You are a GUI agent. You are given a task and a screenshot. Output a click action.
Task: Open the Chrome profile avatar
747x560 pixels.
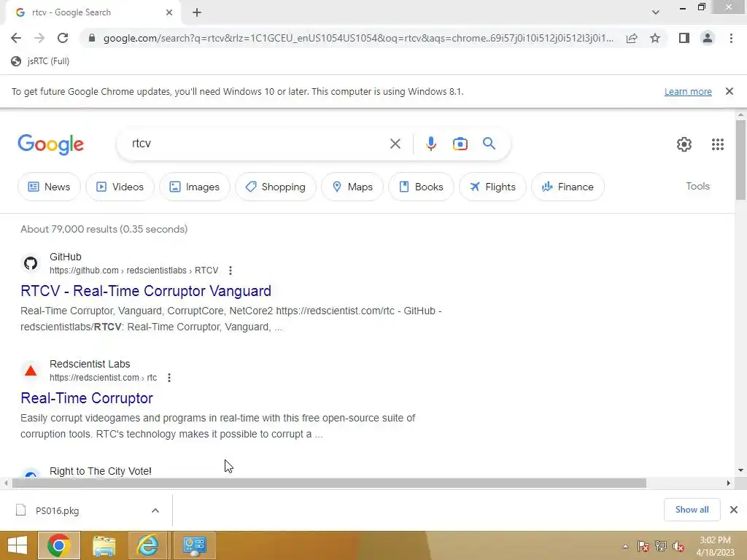708,38
